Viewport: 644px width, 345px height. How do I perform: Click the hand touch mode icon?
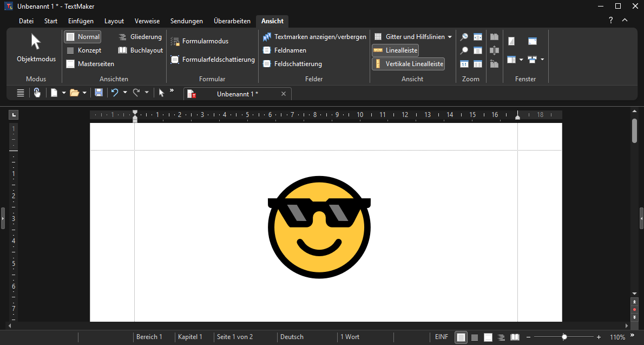click(x=37, y=93)
